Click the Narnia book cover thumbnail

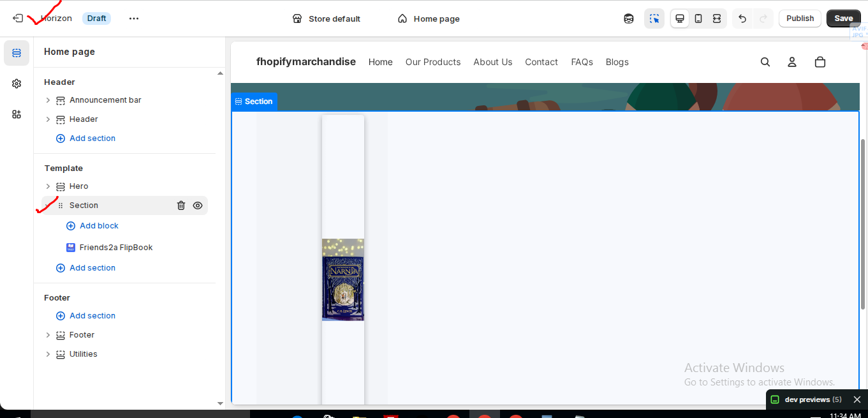click(343, 280)
